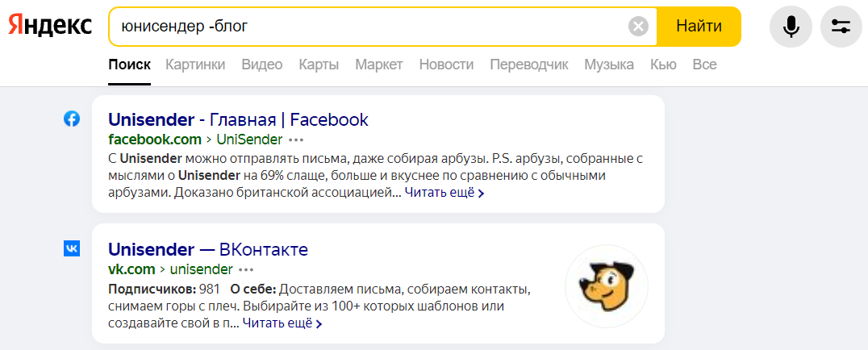The height and width of the screenshot is (350, 868).
Task: Click the Facebook favicon beside the first result
Action: pyautogui.click(x=72, y=119)
